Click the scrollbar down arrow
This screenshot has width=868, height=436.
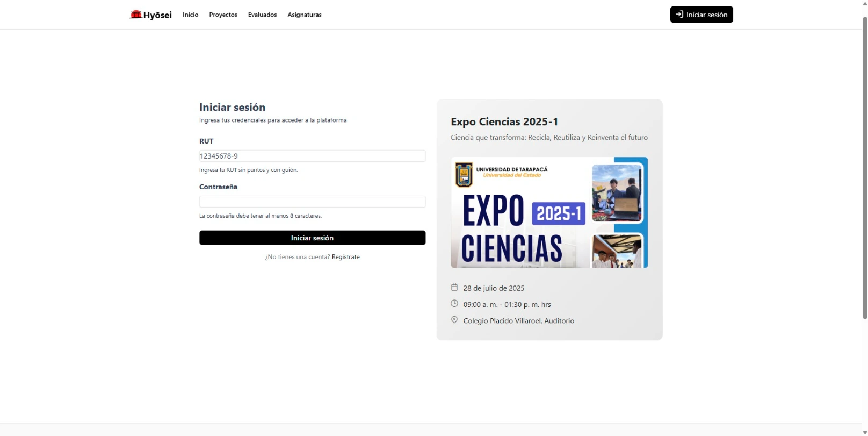pyautogui.click(x=864, y=432)
